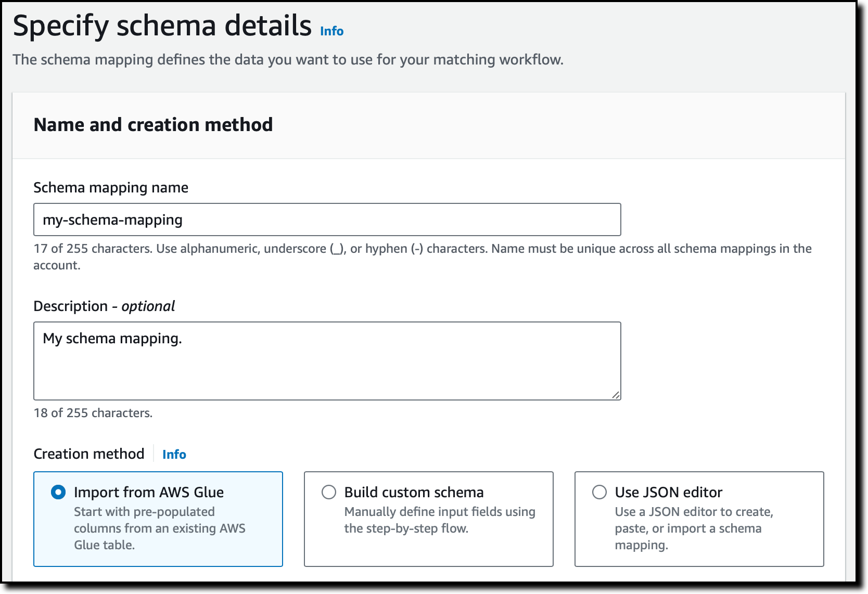Select the Build custom schema radio button
The height and width of the screenshot is (594, 868).
tap(329, 492)
